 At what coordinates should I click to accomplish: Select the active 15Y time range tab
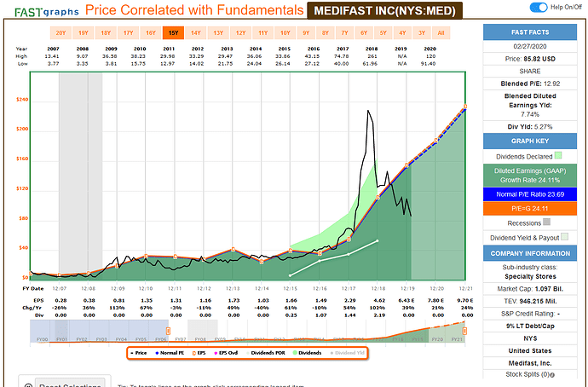point(173,33)
